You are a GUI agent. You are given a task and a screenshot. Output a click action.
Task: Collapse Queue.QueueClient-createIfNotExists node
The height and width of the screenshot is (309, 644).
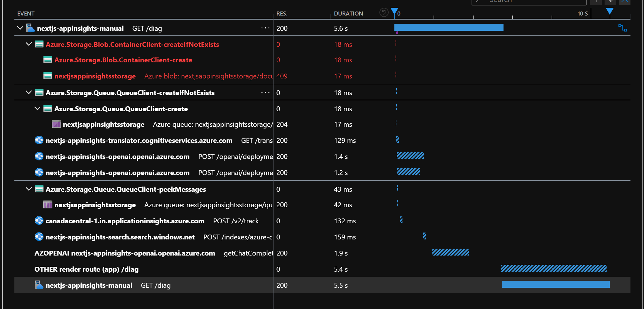click(29, 93)
